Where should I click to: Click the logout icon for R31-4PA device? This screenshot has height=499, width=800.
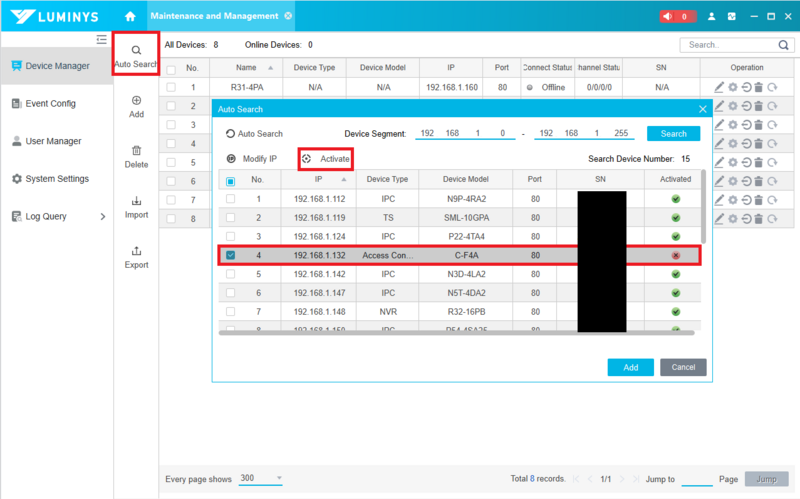746,87
